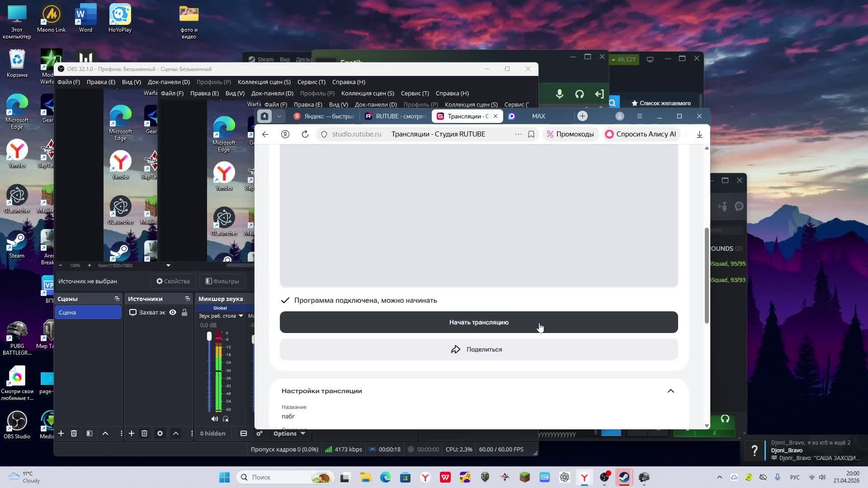Viewport: 868px width, 488px height.
Task: Adjust Звук раб. стола volume fader
Action: pos(209,336)
